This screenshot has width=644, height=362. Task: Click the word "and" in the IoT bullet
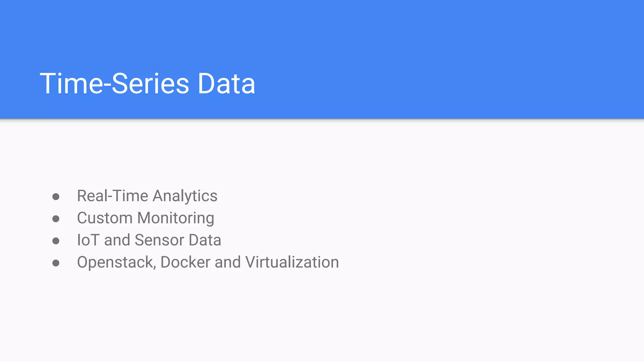click(x=117, y=240)
